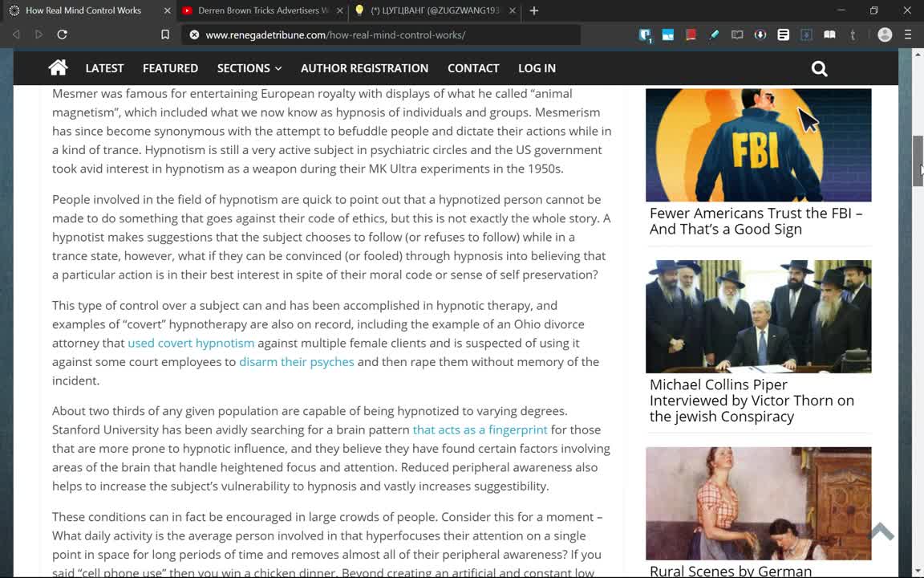Open the red book extension

click(x=691, y=35)
